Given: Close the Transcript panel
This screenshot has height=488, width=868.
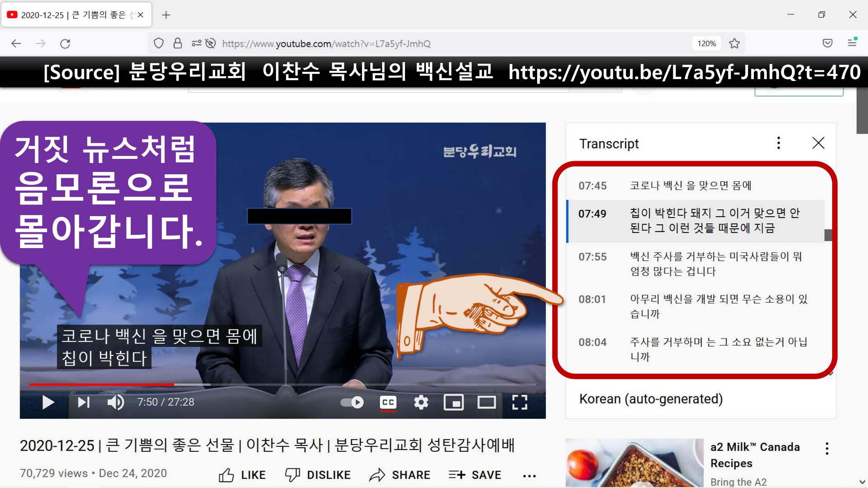Looking at the screenshot, I should (818, 143).
